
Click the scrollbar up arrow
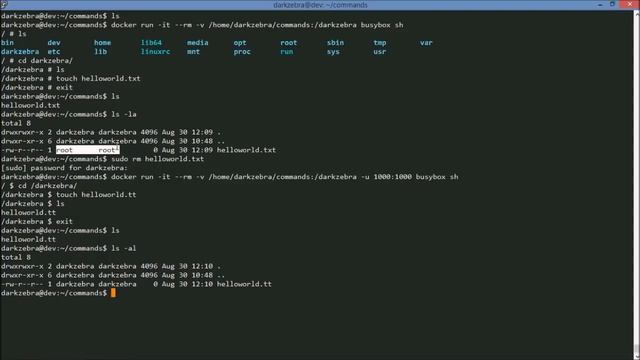click(636, 13)
